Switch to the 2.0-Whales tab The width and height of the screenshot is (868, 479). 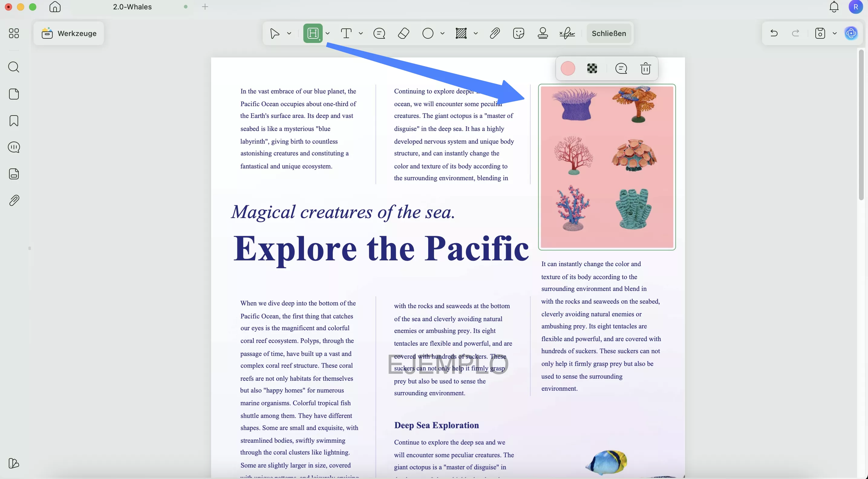[x=132, y=7]
